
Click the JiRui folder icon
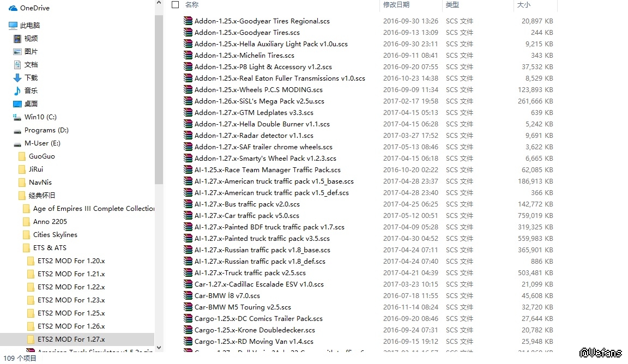tap(22, 169)
